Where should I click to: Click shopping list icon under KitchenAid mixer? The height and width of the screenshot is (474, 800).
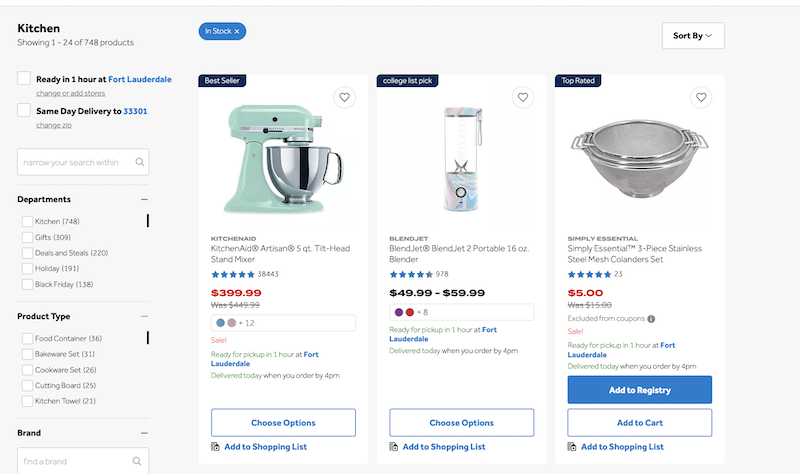click(x=216, y=447)
